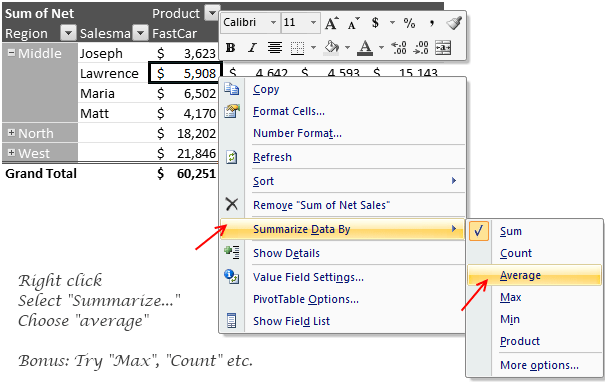Select the Format Painter brush

pos(454,23)
